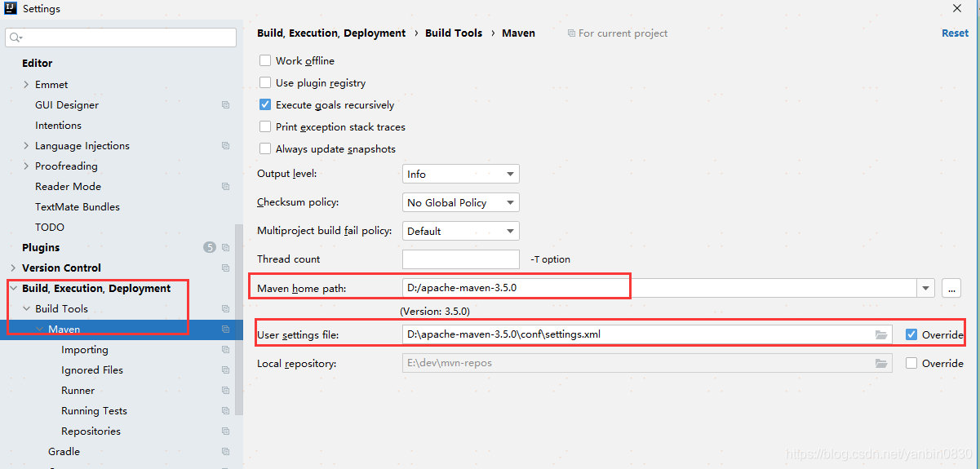Click the browse button for Maven home
980x469 pixels.
tap(951, 288)
